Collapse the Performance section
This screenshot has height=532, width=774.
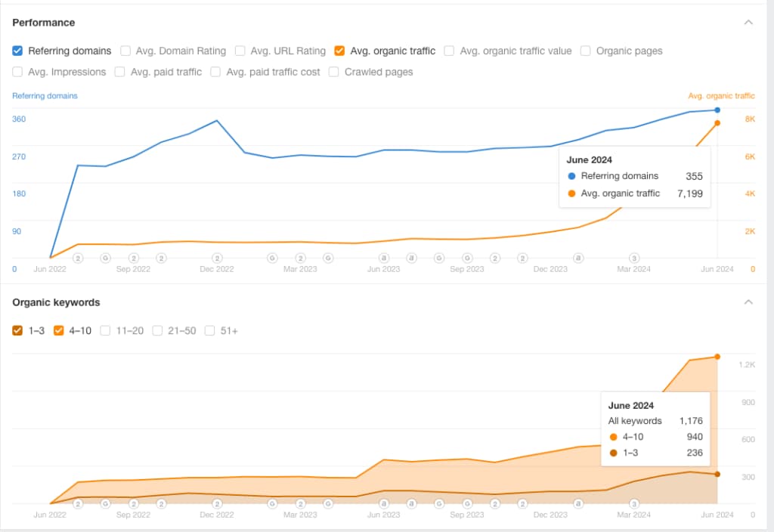(x=748, y=23)
